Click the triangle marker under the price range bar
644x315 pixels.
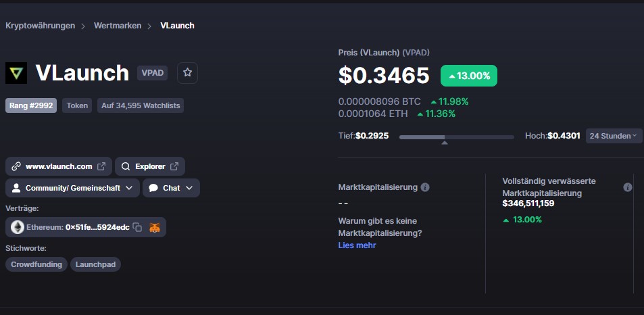(x=445, y=143)
